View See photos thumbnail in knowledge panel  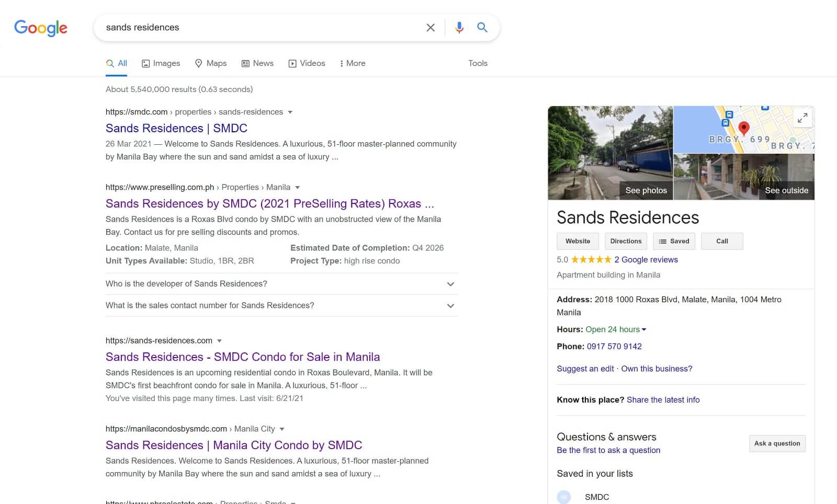[610, 153]
